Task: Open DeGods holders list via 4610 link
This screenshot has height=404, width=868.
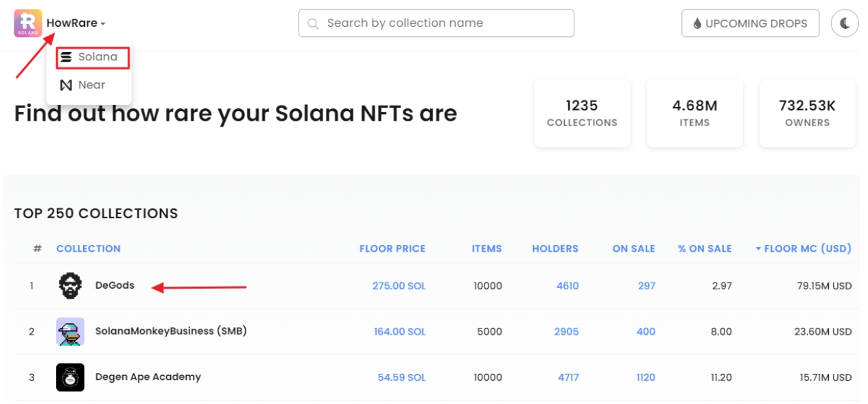Action: pos(566,285)
